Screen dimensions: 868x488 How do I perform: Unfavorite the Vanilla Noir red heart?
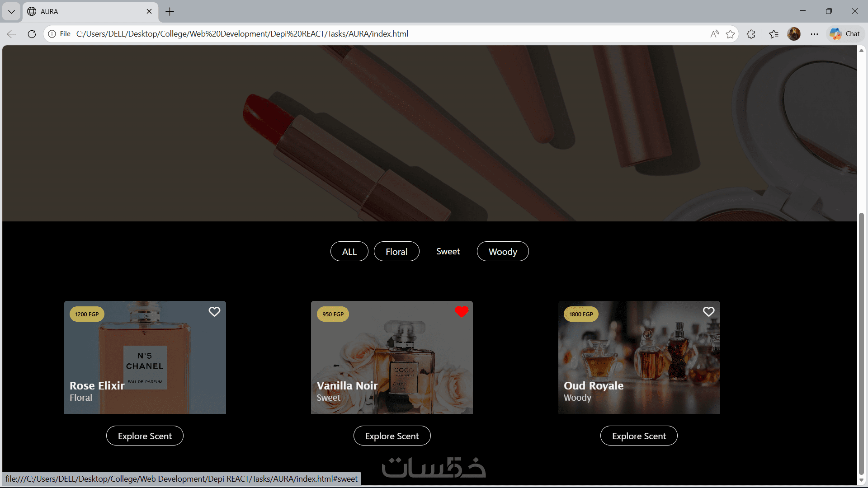tap(462, 312)
